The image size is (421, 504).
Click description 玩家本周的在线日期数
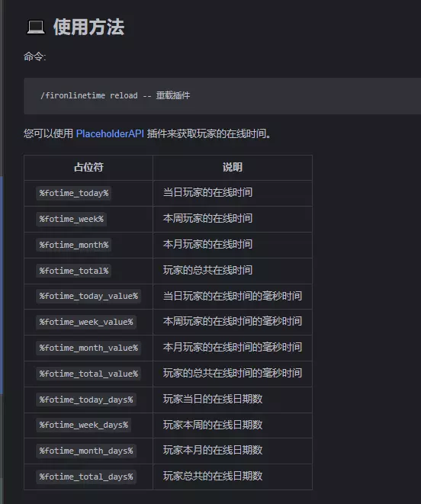pyautogui.click(x=213, y=425)
